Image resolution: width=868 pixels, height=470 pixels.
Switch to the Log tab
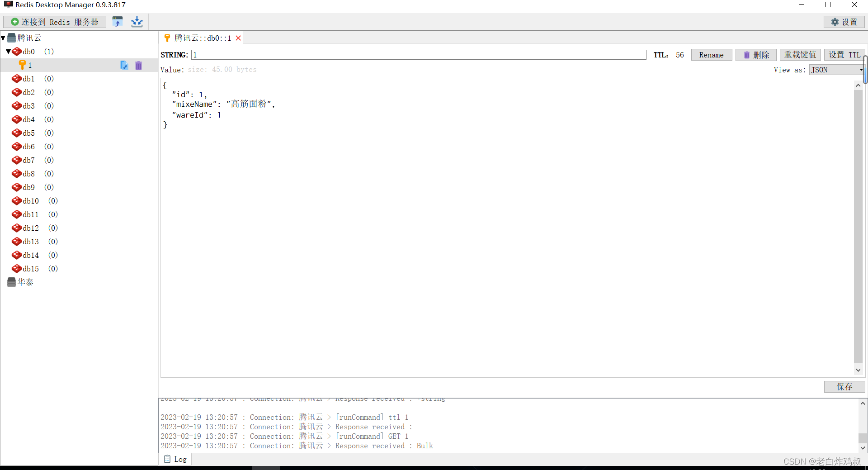175,459
